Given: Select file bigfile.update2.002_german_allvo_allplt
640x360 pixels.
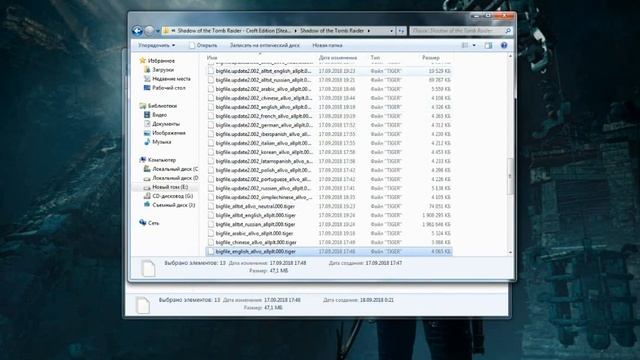Looking at the screenshot, I should (x=329, y=125).
